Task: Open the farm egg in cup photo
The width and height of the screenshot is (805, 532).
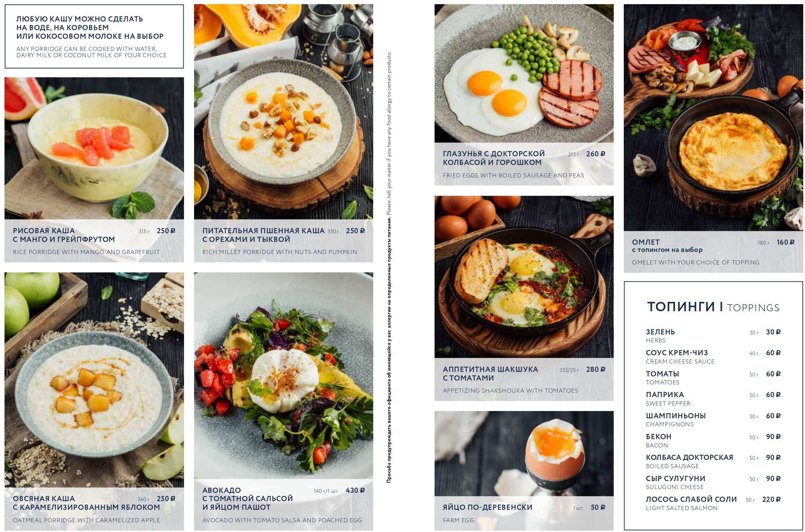Action: (x=524, y=454)
